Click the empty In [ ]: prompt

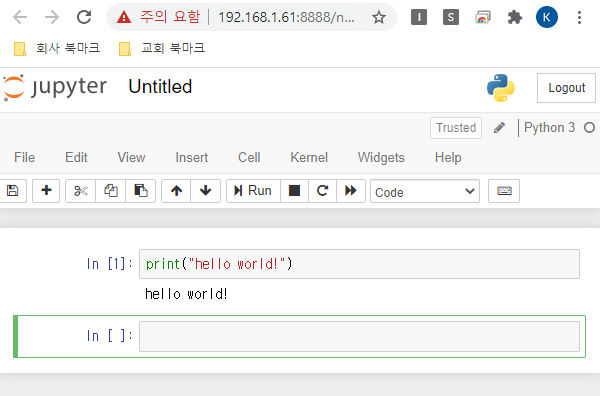109,336
